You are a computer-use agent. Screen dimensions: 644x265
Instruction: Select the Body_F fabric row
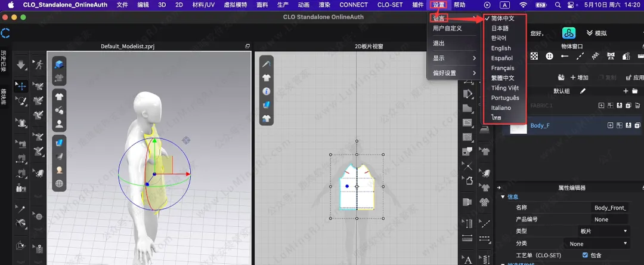pyautogui.click(x=571, y=125)
